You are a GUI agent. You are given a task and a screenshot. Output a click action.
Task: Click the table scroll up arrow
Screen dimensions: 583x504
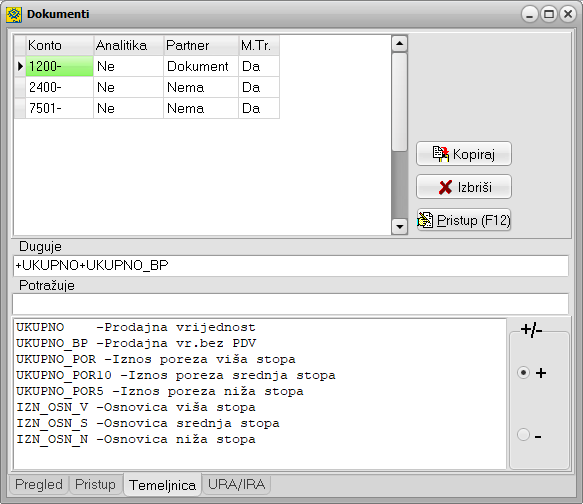tap(400, 44)
